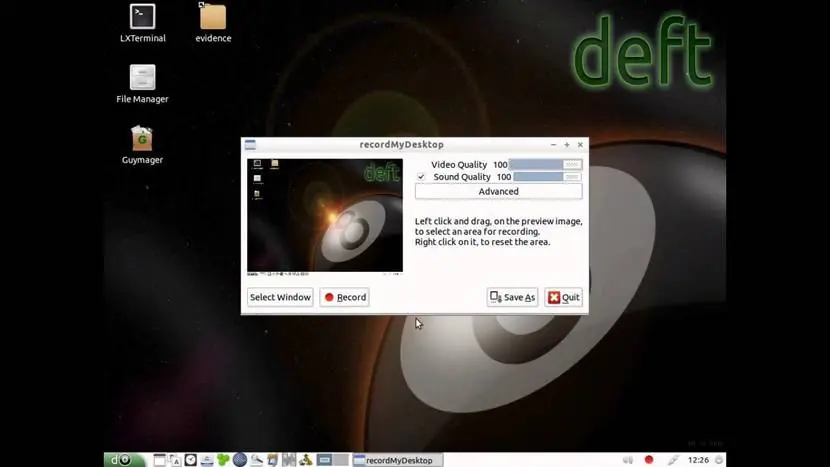This screenshot has width=830, height=467.
Task: Toggle the Sound Quality checkbox
Action: pyautogui.click(x=421, y=177)
